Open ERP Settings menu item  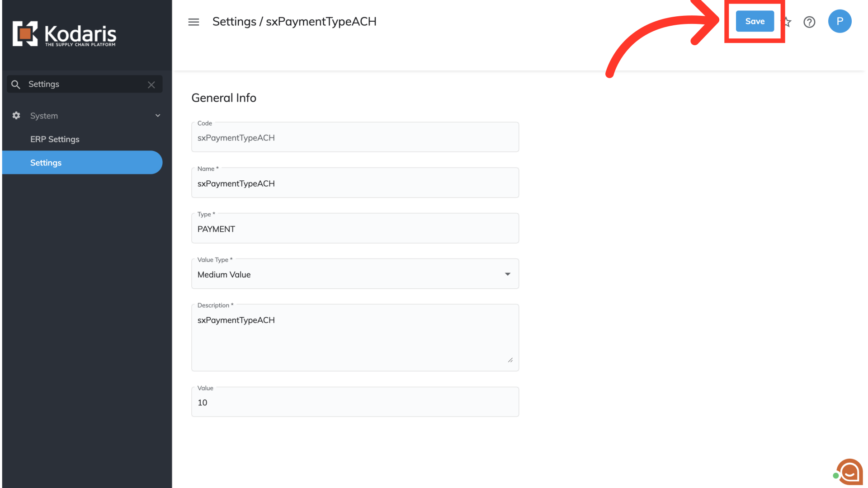tap(55, 139)
